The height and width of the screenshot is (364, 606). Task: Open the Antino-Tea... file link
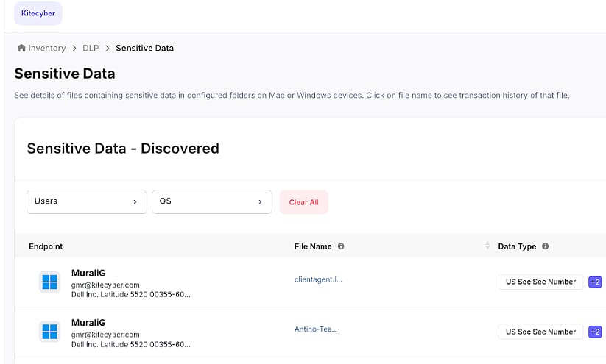click(316, 329)
